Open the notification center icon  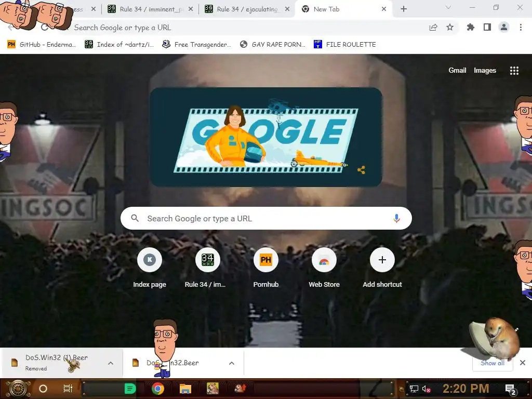pyautogui.click(x=511, y=389)
